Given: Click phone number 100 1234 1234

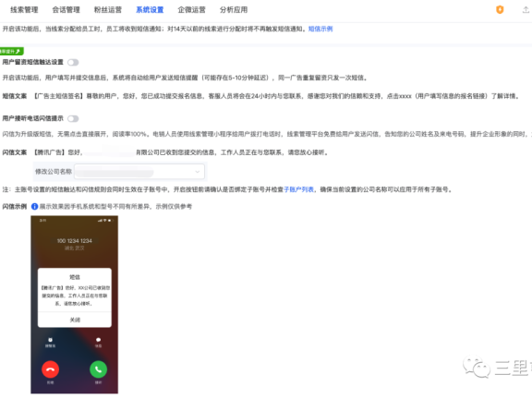Looking at the screenshot, I should coord(74,241).
